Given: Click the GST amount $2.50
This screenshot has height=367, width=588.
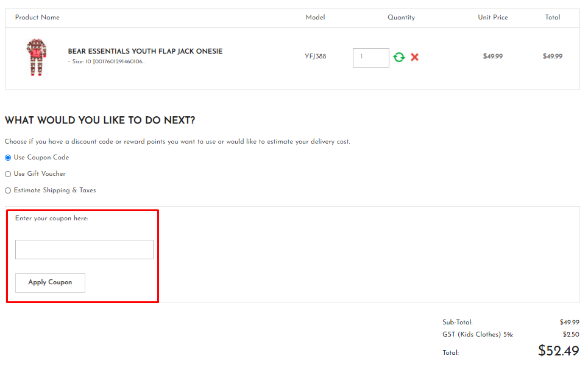Looking at the screenshot, I should [x=571, y=334].
